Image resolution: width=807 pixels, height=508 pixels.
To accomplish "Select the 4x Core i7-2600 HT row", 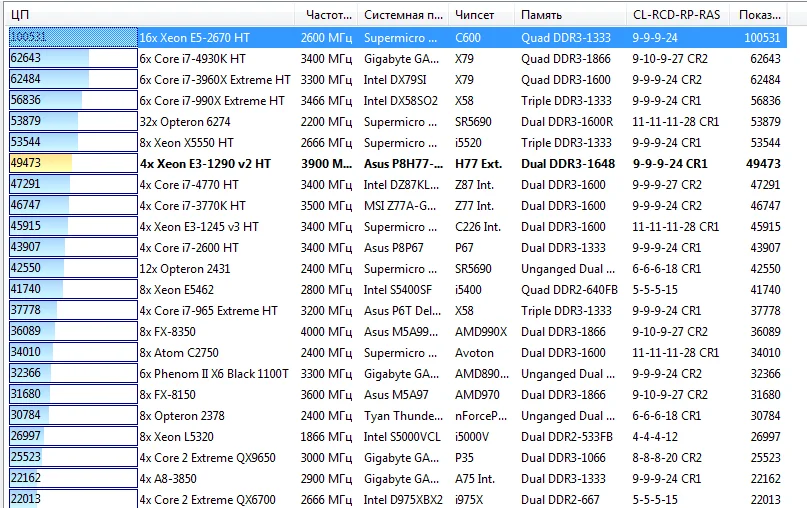I will coord(398,248).
